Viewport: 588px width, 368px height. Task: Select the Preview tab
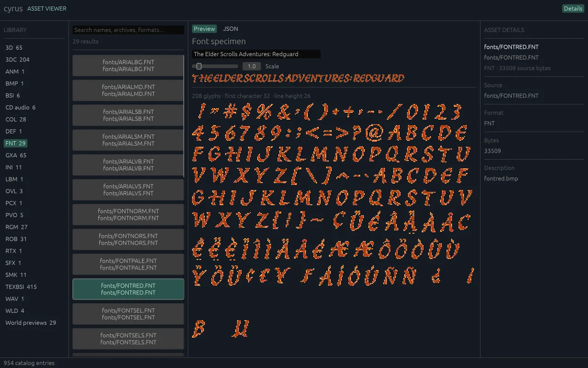click(204, 29)
